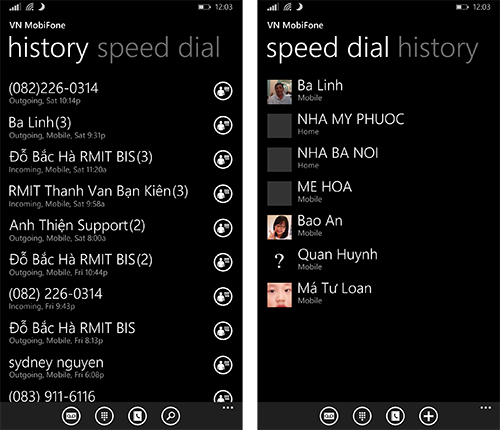The width and height of the screenshot is (500, 430).
Task: Call Ba Linh(3) from history list
Action: [x=57, y=127]
